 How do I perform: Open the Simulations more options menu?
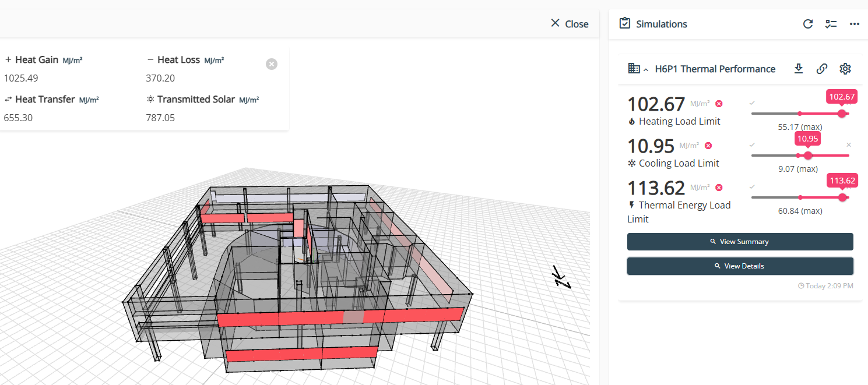[854, 24]
